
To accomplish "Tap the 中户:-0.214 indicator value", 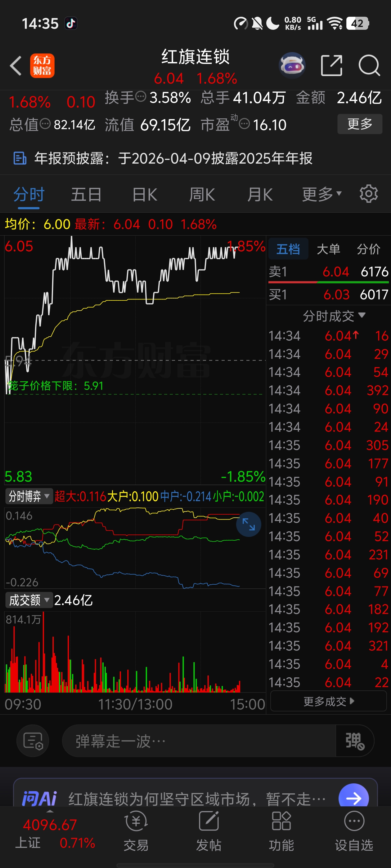I will (x=186, y=496).
